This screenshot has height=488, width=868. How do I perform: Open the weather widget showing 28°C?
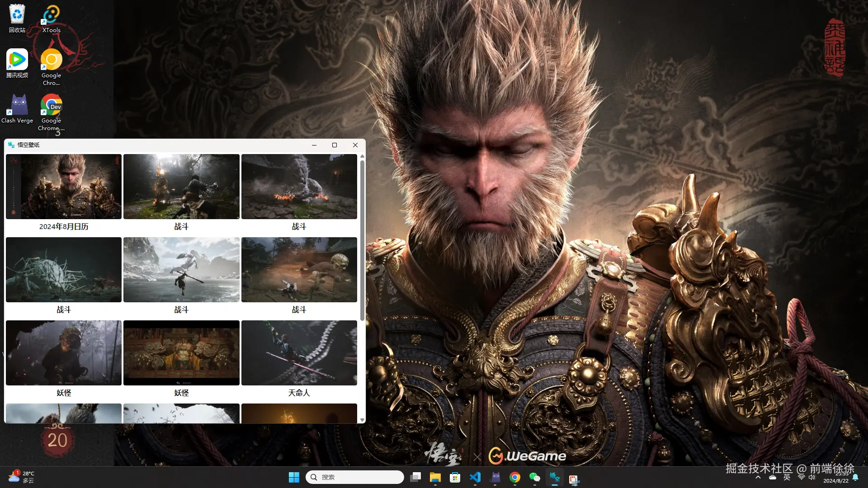[x=21, y=477]
